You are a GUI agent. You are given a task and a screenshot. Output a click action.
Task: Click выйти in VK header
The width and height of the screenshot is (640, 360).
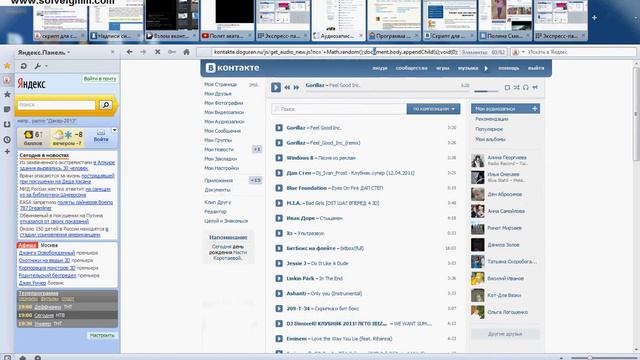click(x=536, y=68)
